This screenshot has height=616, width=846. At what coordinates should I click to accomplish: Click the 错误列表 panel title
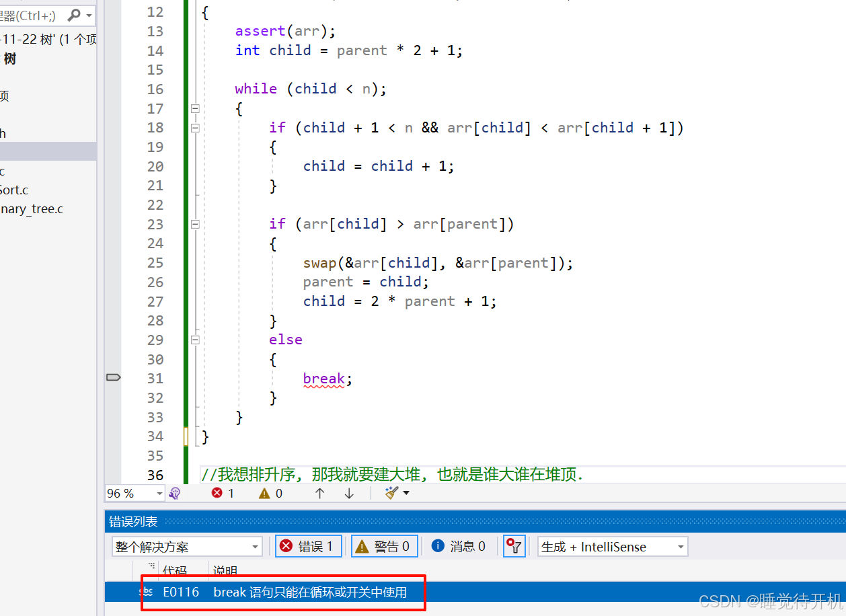pos(133,521)
